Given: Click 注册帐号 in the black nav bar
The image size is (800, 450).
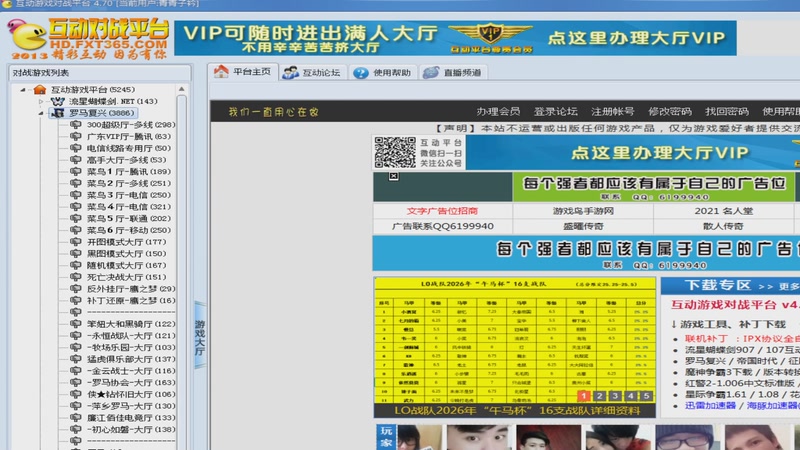Looking at the screenshot, I should coord(612,111).
